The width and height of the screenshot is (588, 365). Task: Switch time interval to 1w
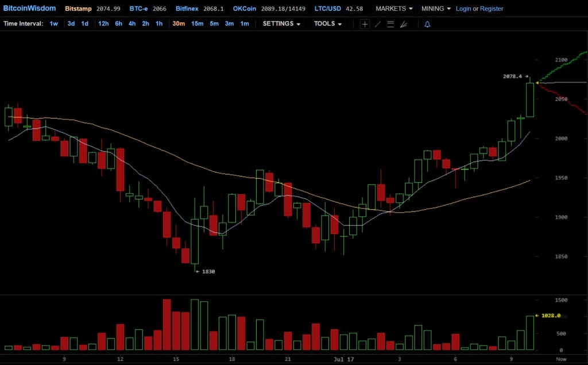(53, 24)
